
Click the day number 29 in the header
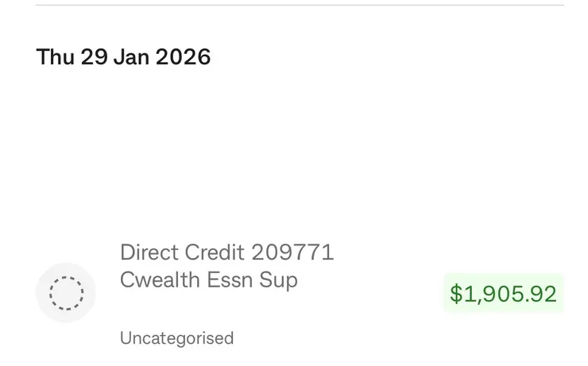point(93,57)
